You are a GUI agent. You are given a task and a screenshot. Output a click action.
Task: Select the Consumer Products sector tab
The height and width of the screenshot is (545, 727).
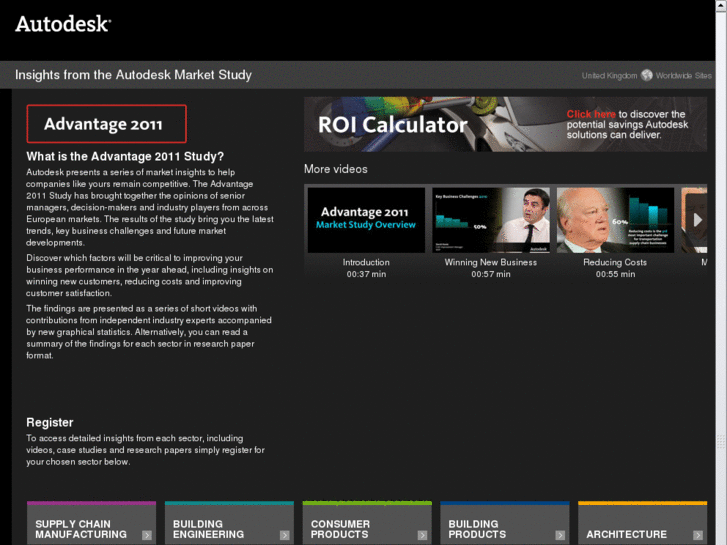coord(367,523)
